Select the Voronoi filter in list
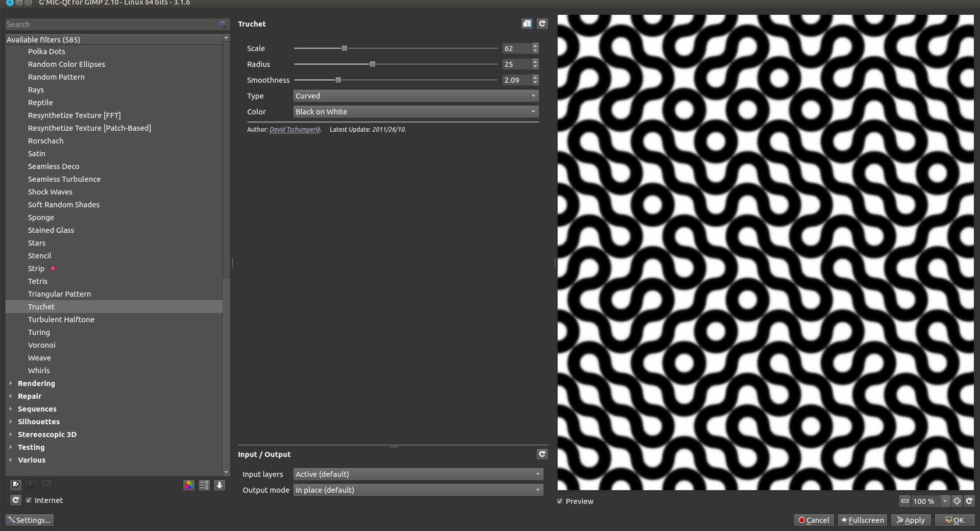980x531 pixels. [x=42, y=345]
